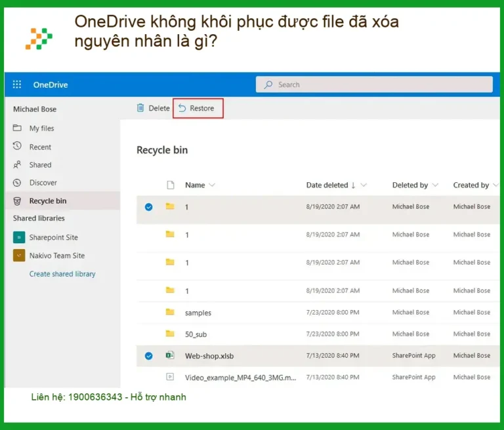This screenshot has height=430, width=504.
Task: Click the Delete trash can icon
Action: click(140, 108)
